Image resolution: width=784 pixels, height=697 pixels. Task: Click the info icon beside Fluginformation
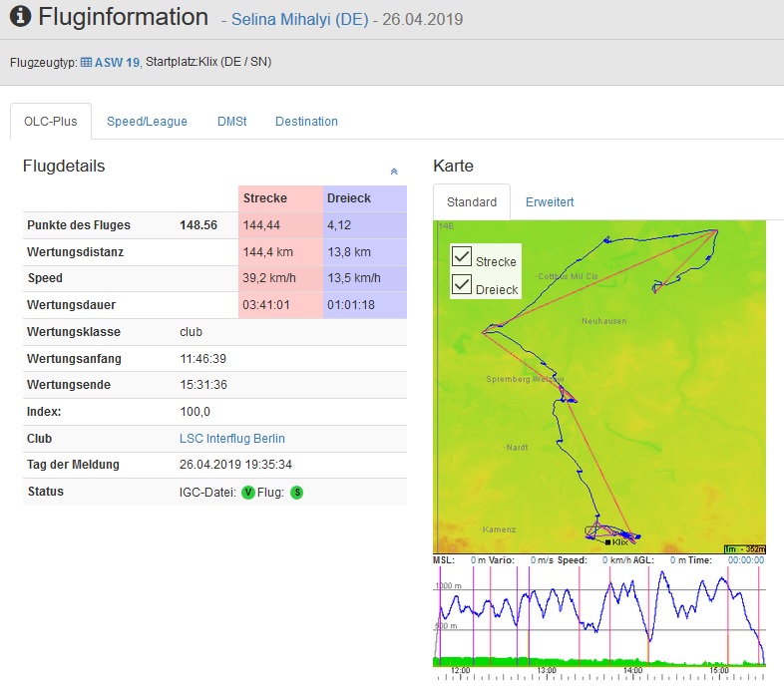pyautogui.click(x=19, y=18)
